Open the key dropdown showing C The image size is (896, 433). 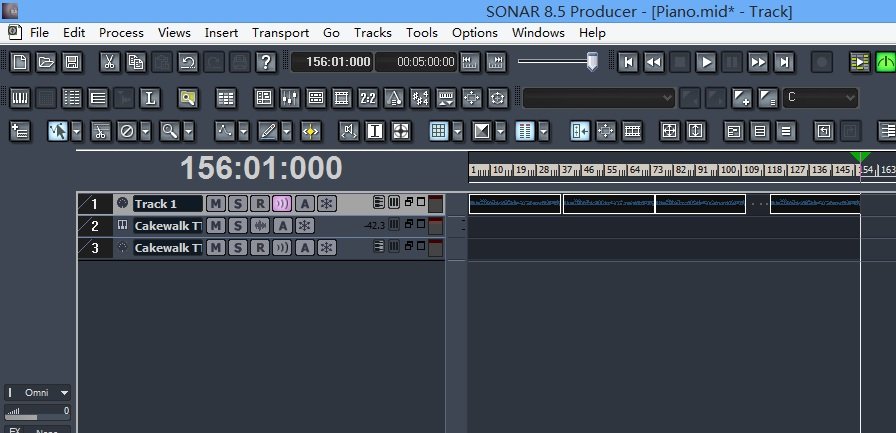(x=820, y=98)
